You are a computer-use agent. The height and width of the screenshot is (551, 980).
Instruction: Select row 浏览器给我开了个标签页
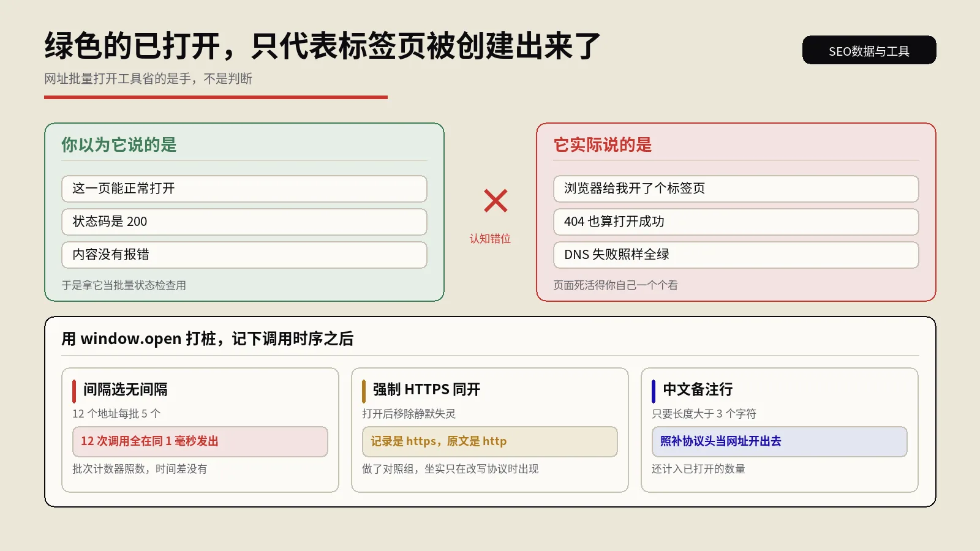pos(736,189)
